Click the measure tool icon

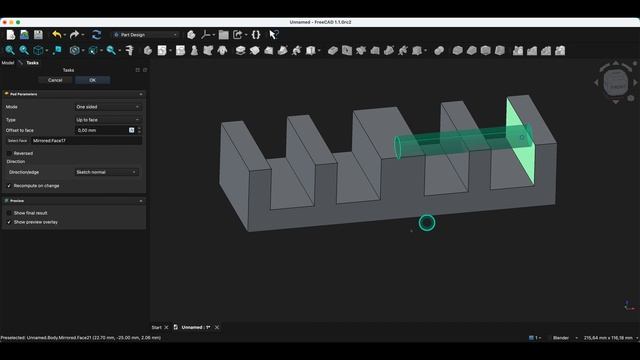(x=129, y=50)
